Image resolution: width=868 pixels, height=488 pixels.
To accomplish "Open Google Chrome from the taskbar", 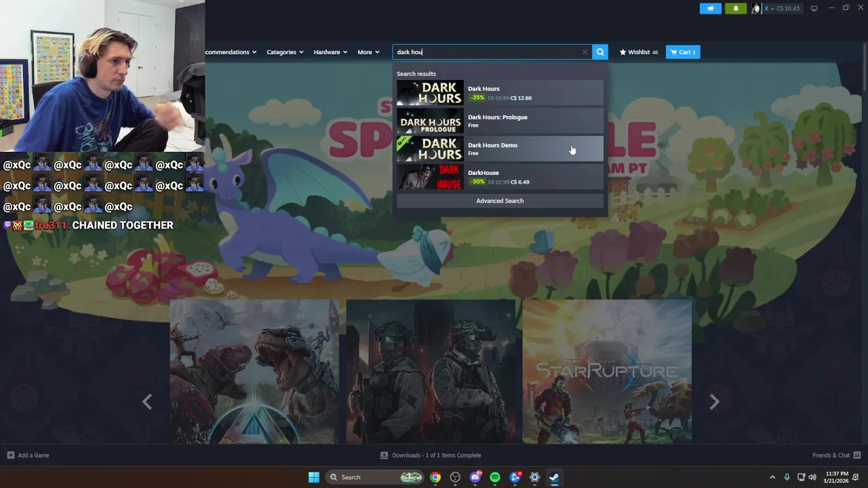I will coord(435,477).
